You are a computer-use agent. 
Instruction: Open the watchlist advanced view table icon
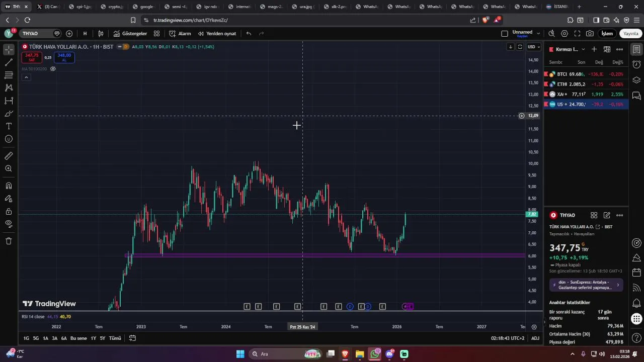coord(607,49)
